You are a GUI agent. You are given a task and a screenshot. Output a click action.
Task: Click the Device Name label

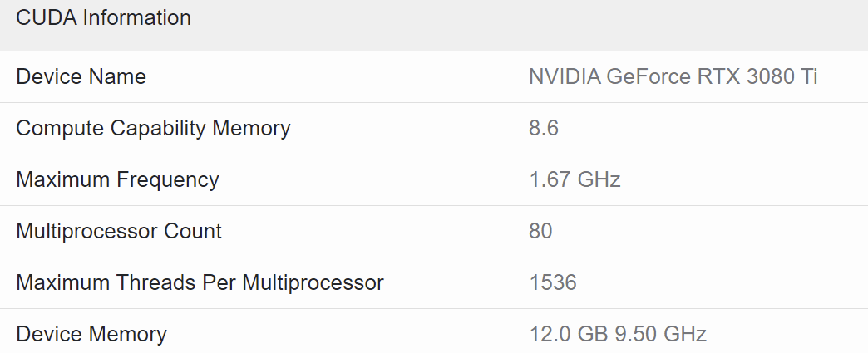pyautogui.click(x=81, y=77)
